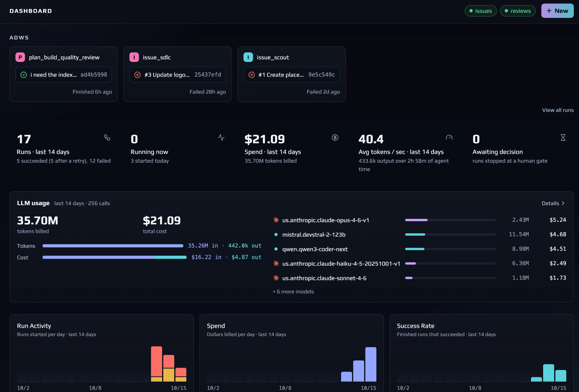The width and height of the screenshot is (579, 392).
Task: Click the green success check icon on ad4b5998 run
Action: click(x=23, y=75)
